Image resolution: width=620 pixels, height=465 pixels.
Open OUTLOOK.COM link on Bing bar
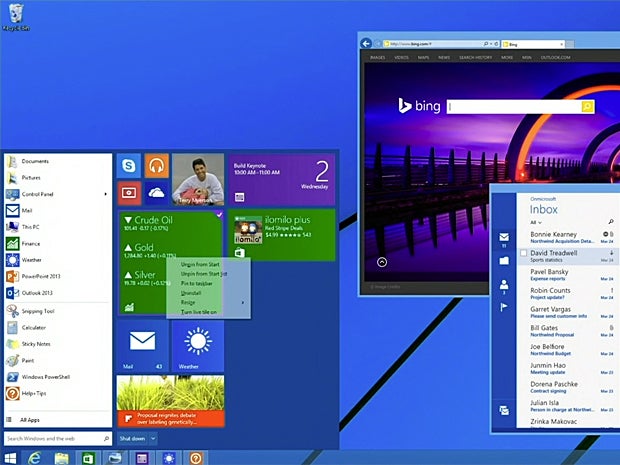coord(556,57)
